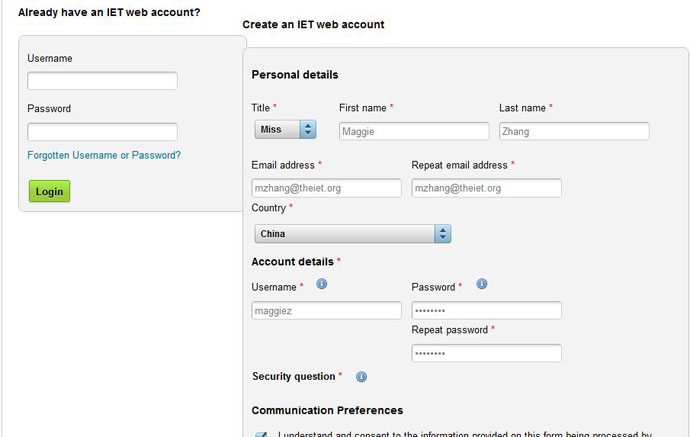Screen dimensions: 690x437
Task: Open the Security question info icon
Action: 361,377
